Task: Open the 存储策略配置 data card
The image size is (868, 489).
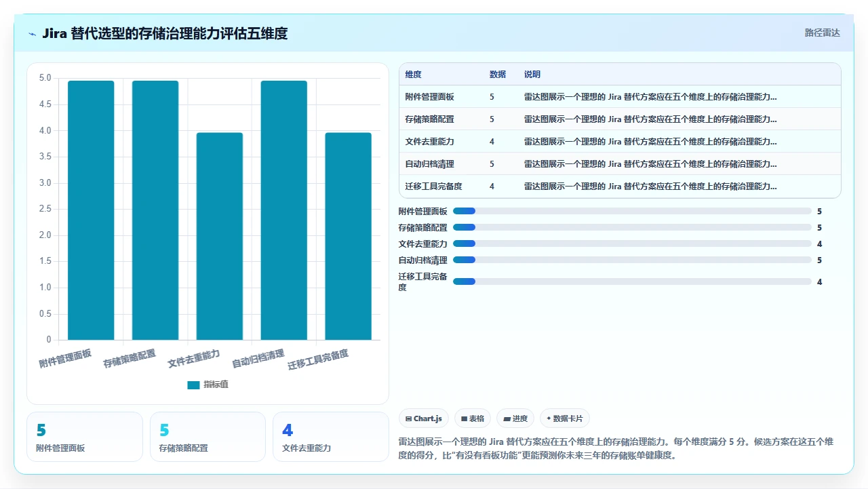Action: click(208, 437)
